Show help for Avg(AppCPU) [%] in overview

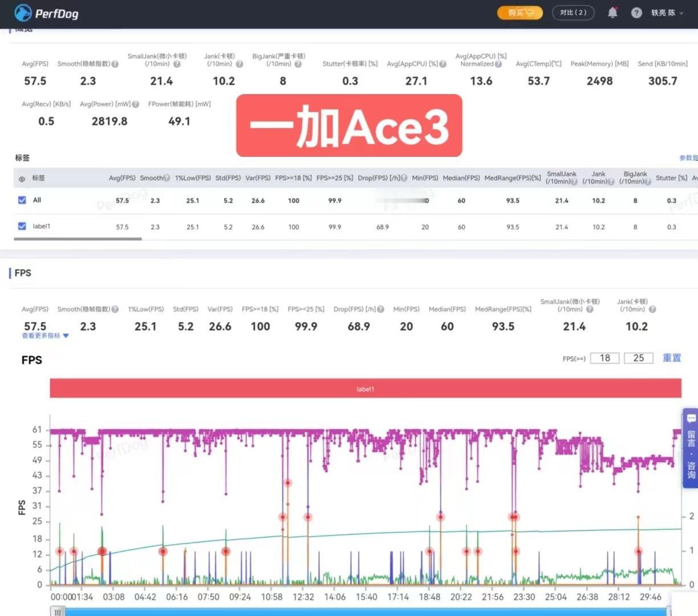443,64
